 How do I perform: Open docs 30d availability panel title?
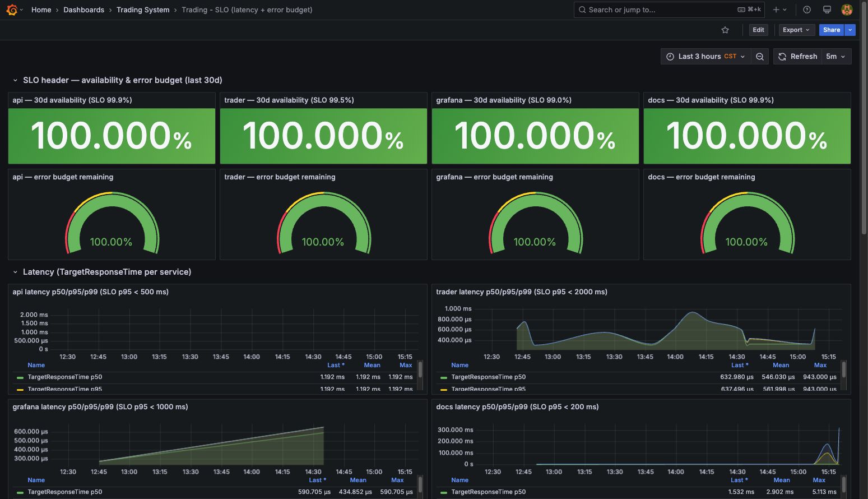711,100
